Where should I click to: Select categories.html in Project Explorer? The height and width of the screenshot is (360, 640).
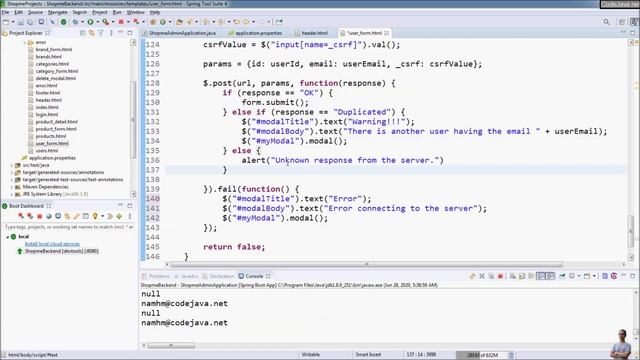tap(52, 64)
